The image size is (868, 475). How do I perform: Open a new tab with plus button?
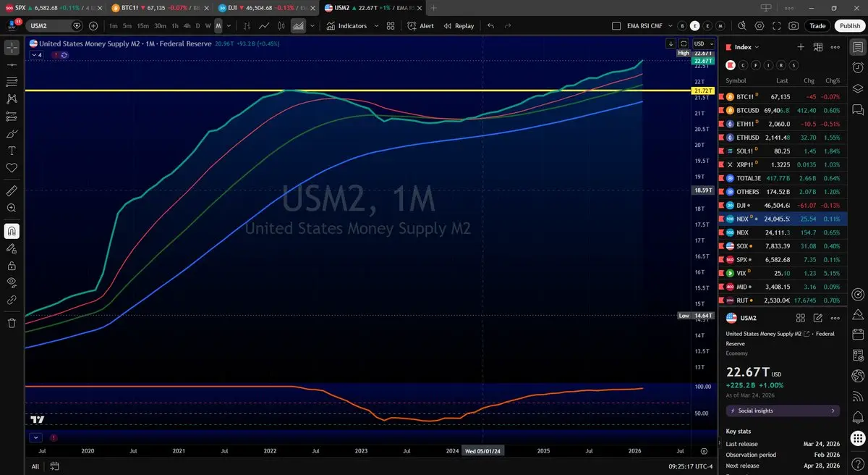[434, 8]
